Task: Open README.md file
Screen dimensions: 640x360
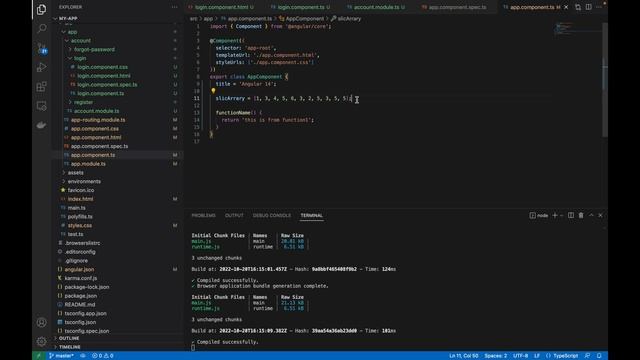Action: click(118, 304)
